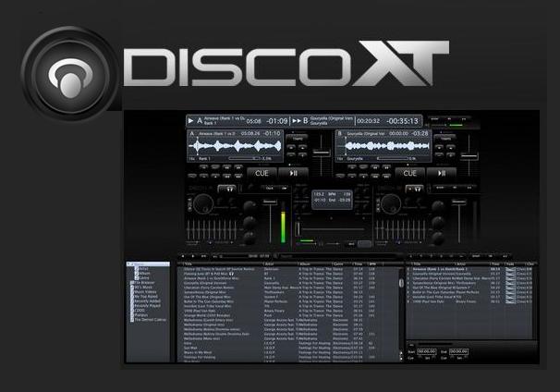Click deck A graphic equalizer sliders
Screen dimensions: 560x392
coord(212,230)
